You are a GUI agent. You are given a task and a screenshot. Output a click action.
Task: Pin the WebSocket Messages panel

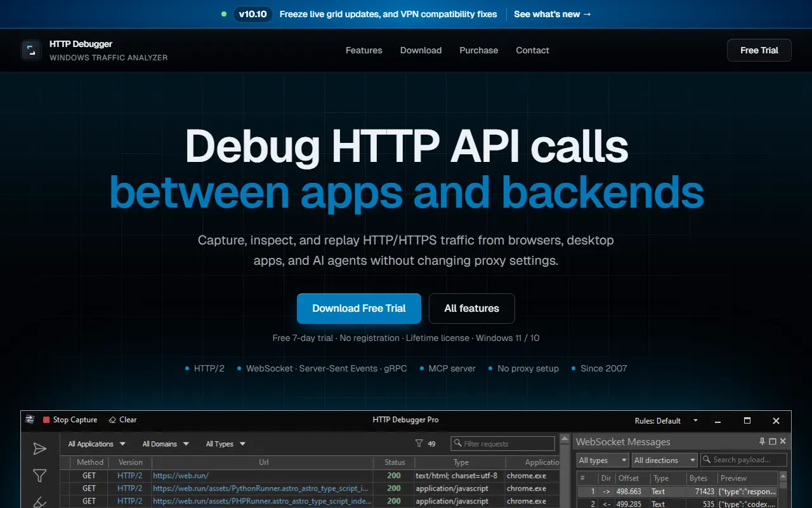[x=763, y=441]
